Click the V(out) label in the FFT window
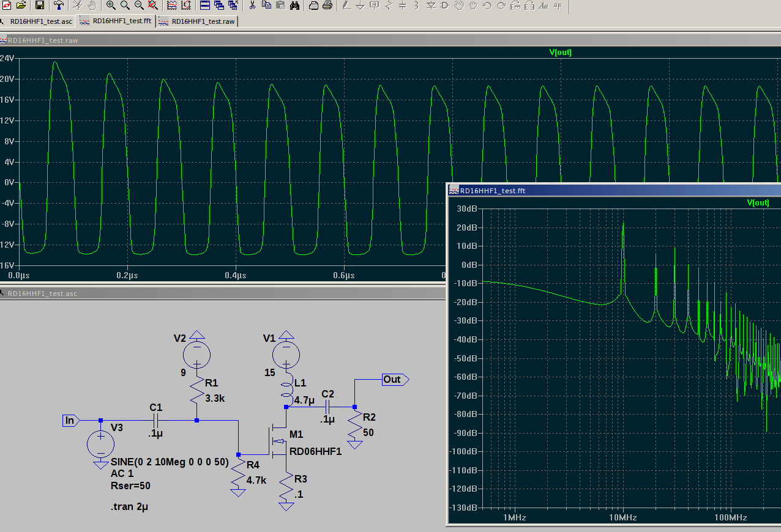781x532 pixels. pyautogui.click(x=758, y=202)
